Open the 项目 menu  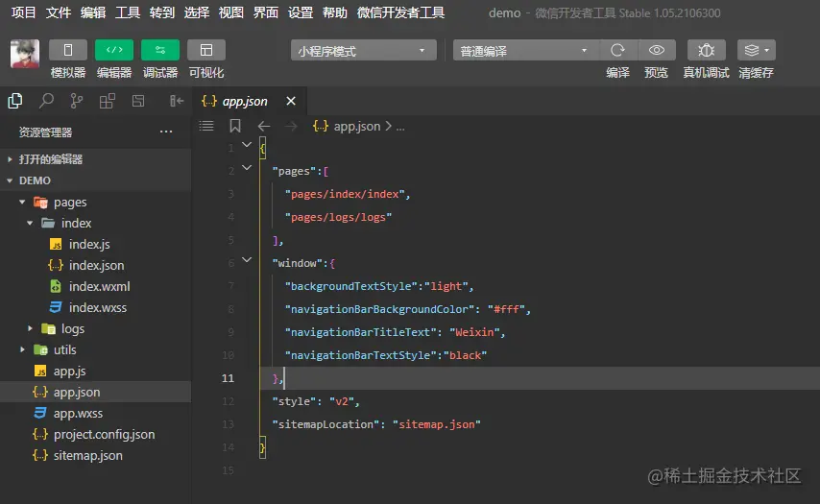[x=24, y=12]
